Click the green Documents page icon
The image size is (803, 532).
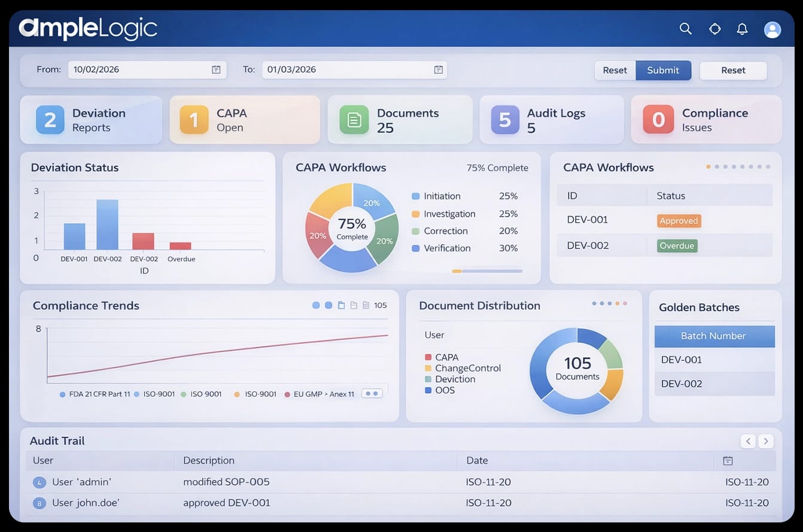click(x=354, y=120)
